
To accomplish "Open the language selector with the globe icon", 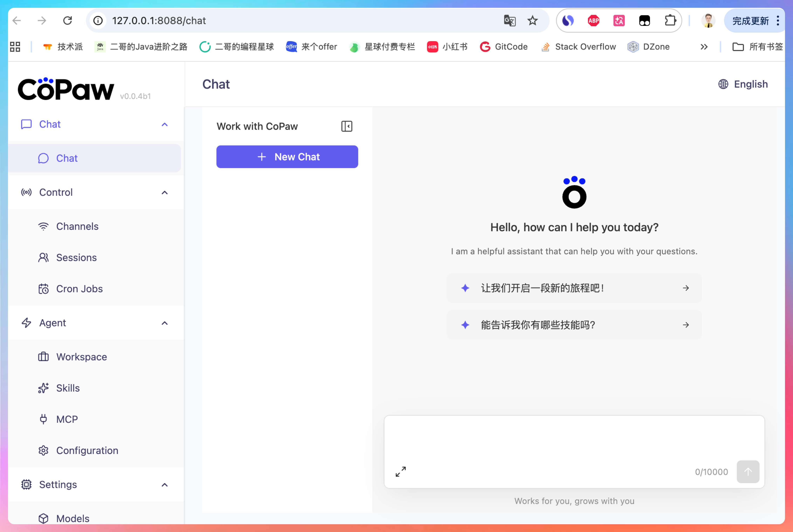I will click(x=743, y=84).
